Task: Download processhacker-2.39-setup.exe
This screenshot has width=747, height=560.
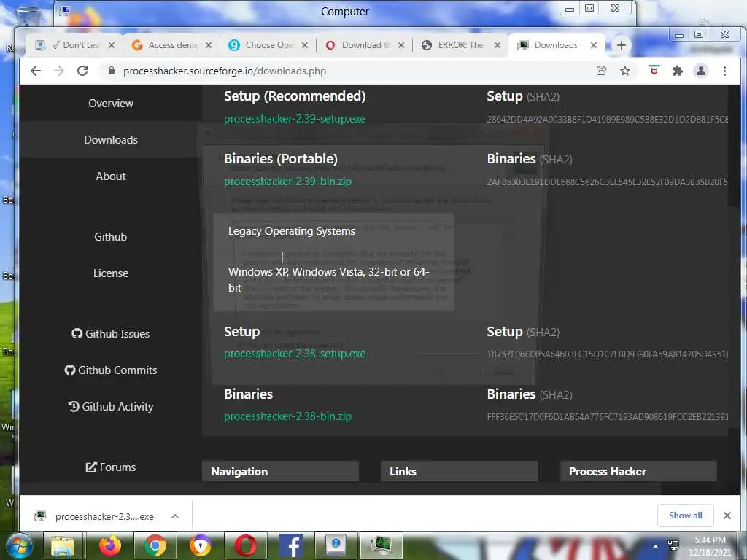Action: click(x=295, y=119)
